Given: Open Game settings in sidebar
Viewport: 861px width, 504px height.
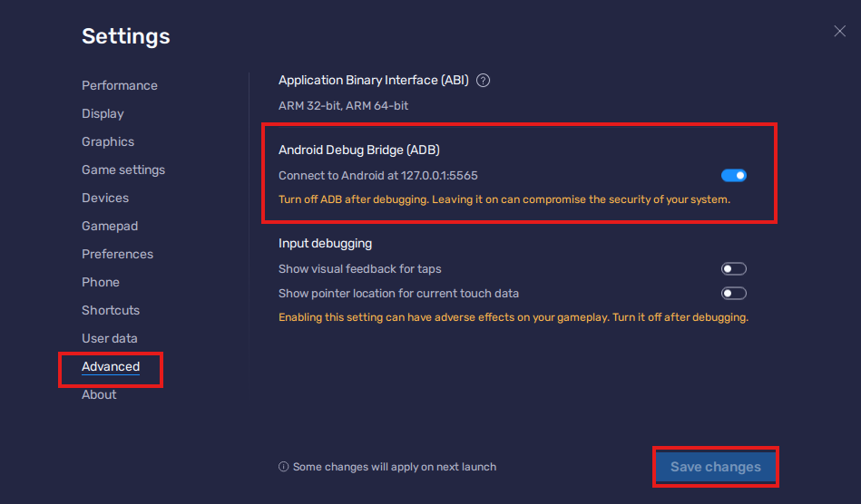Looking at the screenshot, I should [x=123, y=170].
